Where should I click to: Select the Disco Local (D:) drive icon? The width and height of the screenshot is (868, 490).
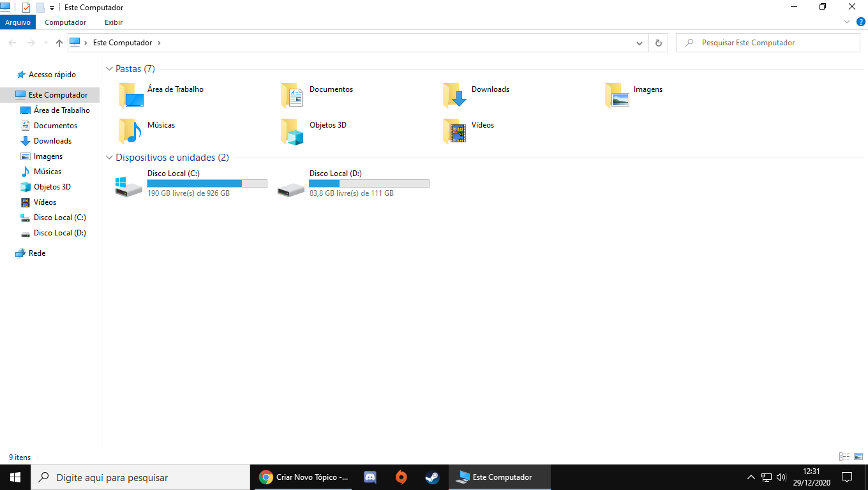tap(292, 189)
